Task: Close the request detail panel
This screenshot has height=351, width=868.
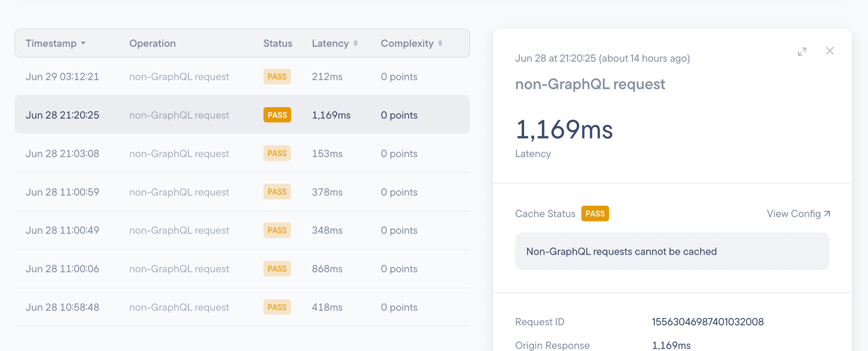Action: (830, 51)
